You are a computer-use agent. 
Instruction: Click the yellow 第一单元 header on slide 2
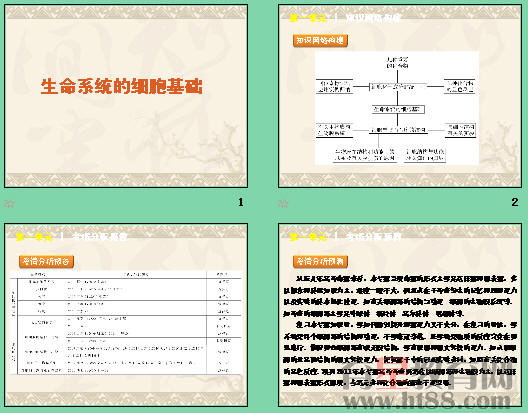pyautogui.click(x=308, y=18)
